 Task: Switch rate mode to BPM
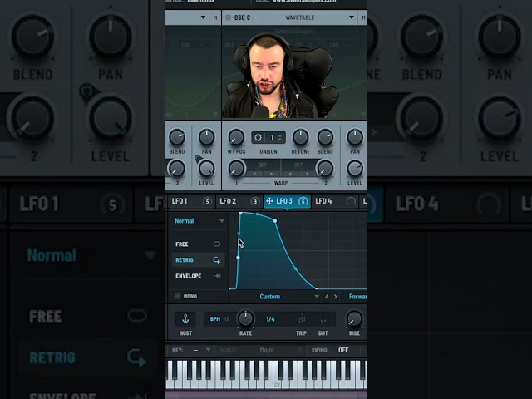215,319
